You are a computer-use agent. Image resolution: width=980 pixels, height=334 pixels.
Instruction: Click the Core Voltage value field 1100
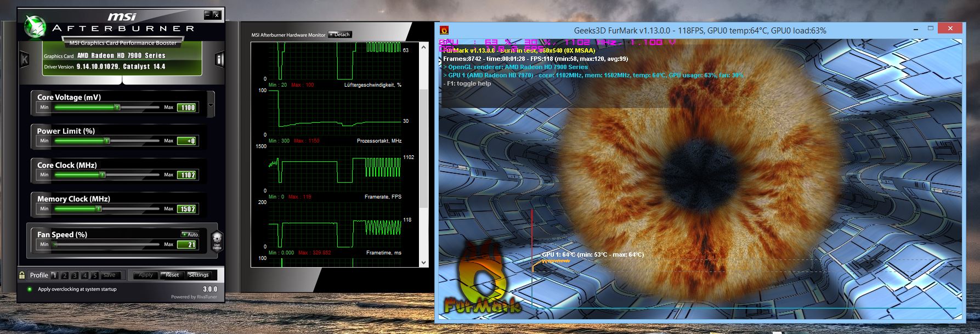[187, 107]
